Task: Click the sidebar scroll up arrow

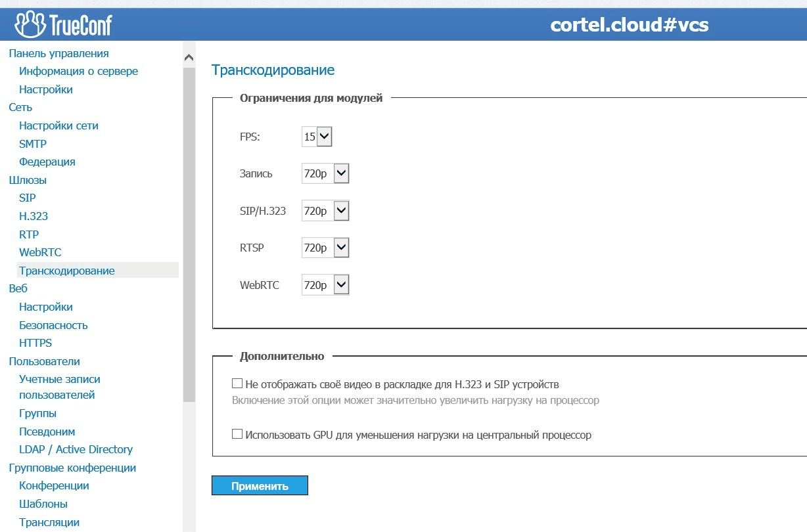Action: [x=189, y=58]
